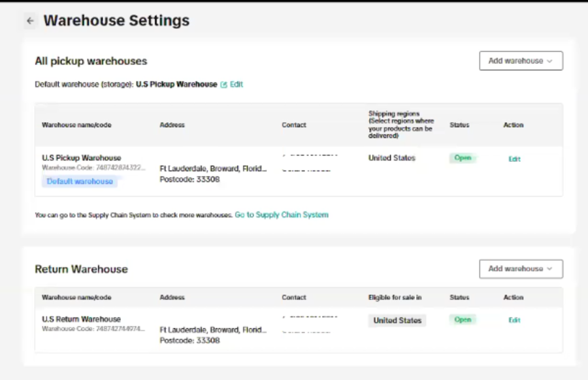
Task: Select the United States tag in Return Warehouse row
Action: [x=397, y=321]
